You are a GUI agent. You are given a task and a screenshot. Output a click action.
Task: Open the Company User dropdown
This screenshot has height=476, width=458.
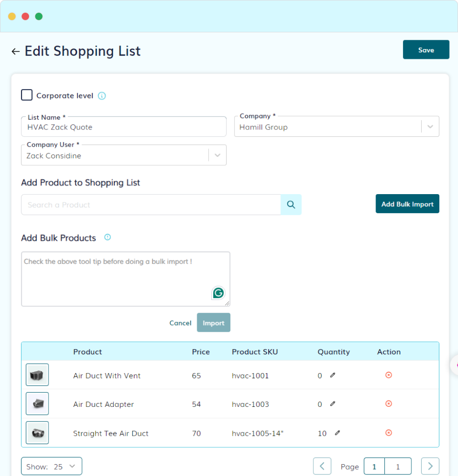coord(217,155)
